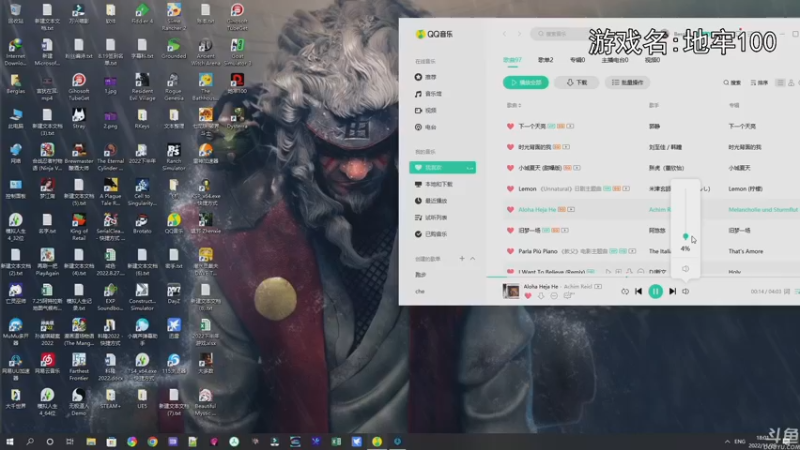Skip to the next track
800x450 pixels.
[x=672, y=291]
